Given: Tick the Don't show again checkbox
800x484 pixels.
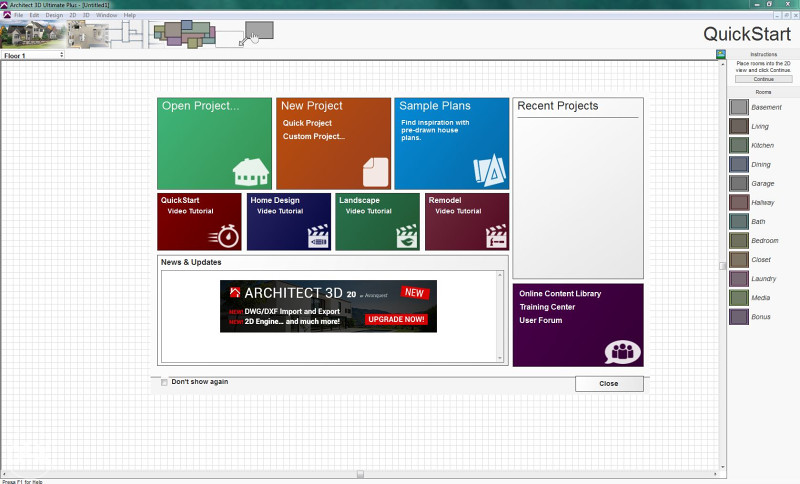Looking at the screenshot, I should click(x=164, y=382).
